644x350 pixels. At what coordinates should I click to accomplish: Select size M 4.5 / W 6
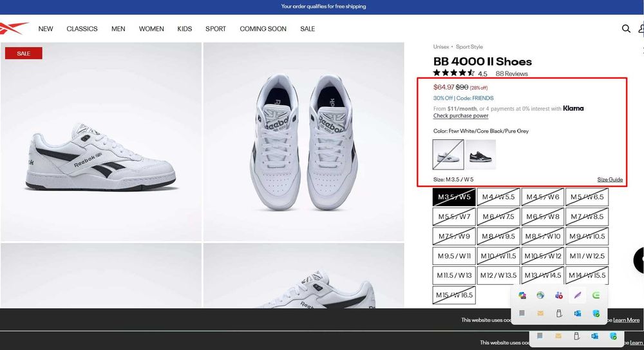pyautogui.click(x=542, y=197)
